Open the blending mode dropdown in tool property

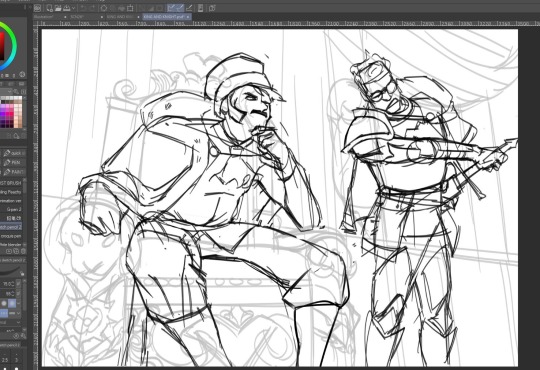pos(10,322)
